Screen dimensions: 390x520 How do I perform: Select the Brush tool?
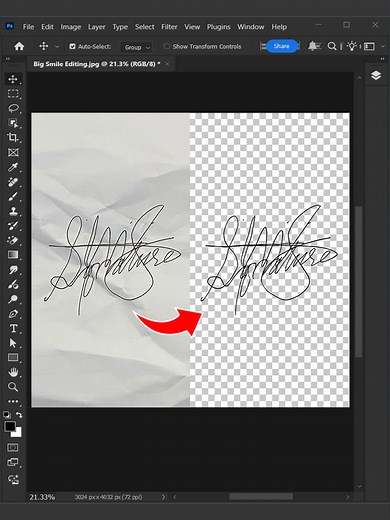pos(13,196)
